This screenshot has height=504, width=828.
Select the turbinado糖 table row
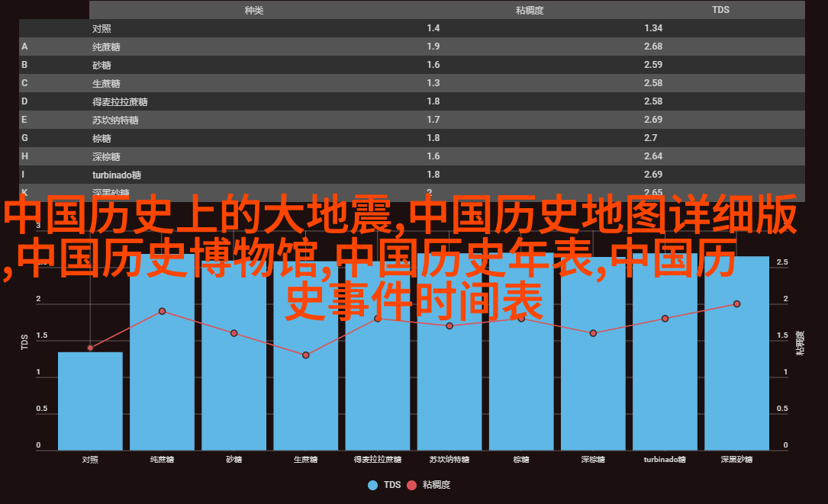click(x=412, y=175)
